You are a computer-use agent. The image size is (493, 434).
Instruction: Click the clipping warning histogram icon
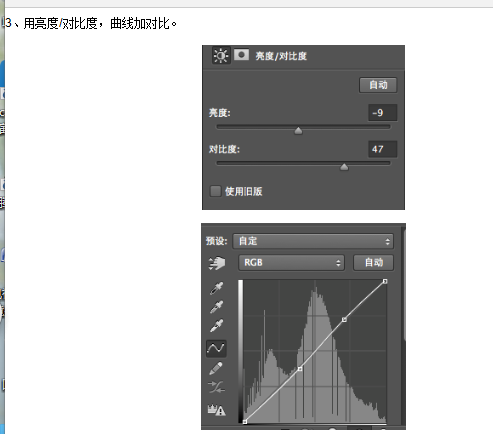(x=216, y=410)
